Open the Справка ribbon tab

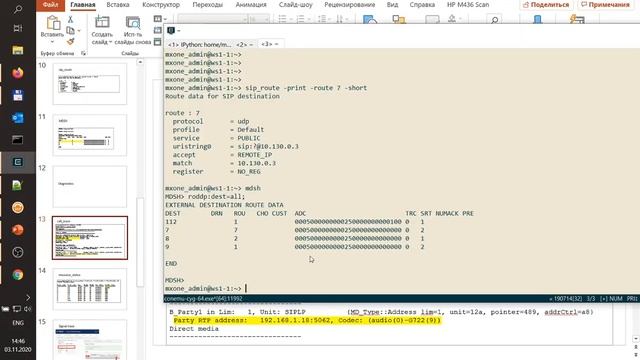pos(422,5)
